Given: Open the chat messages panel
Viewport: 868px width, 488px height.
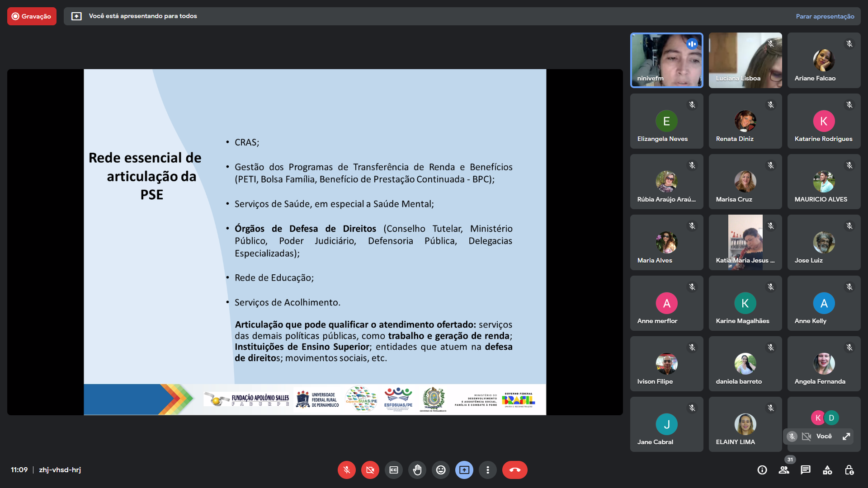Looking at the screenshot, I should pyautogui.click(x=806, y=470).
